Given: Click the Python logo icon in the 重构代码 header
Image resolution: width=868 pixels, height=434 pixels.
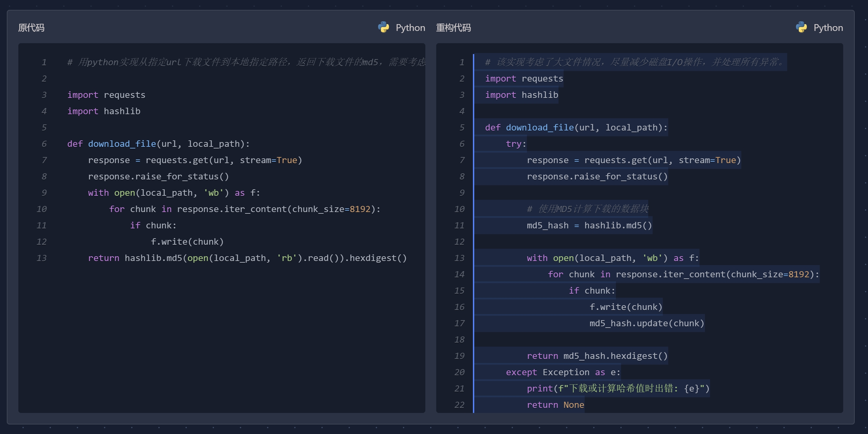Looking at the screenshot, I should click(x=801, y=27).
